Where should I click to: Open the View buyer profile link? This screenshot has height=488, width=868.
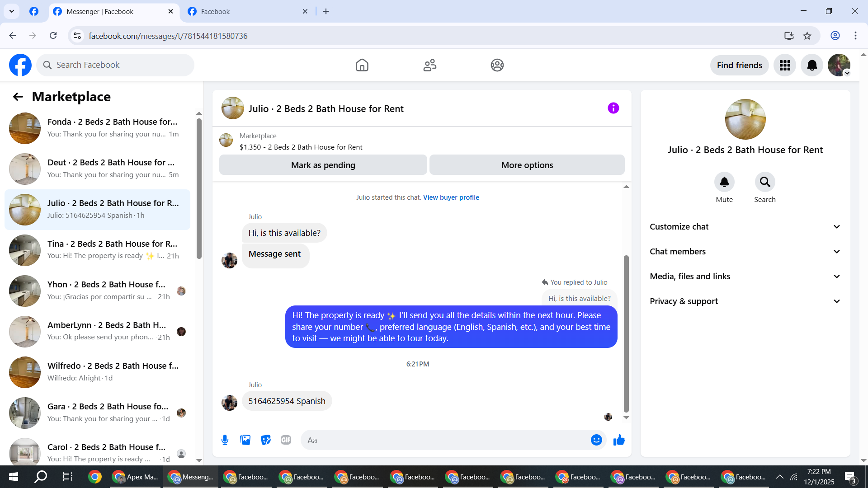coord(451,197)
